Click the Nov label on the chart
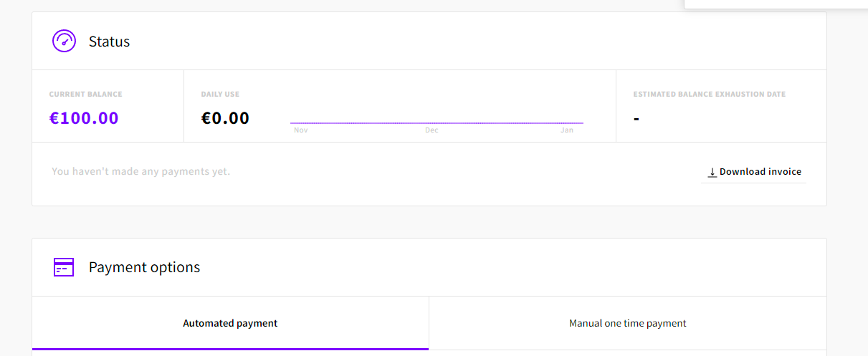The height and width of the screenshot is (356, 868). click(301, 130)
